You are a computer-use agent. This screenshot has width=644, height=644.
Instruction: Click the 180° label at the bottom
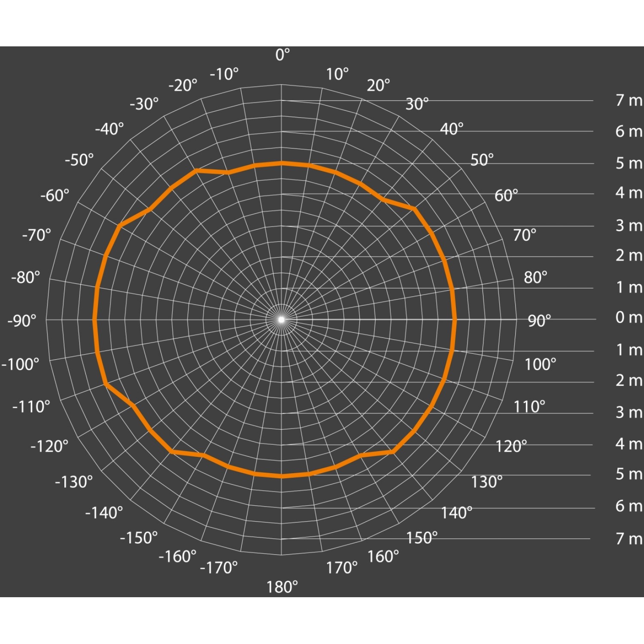[282, 587]
